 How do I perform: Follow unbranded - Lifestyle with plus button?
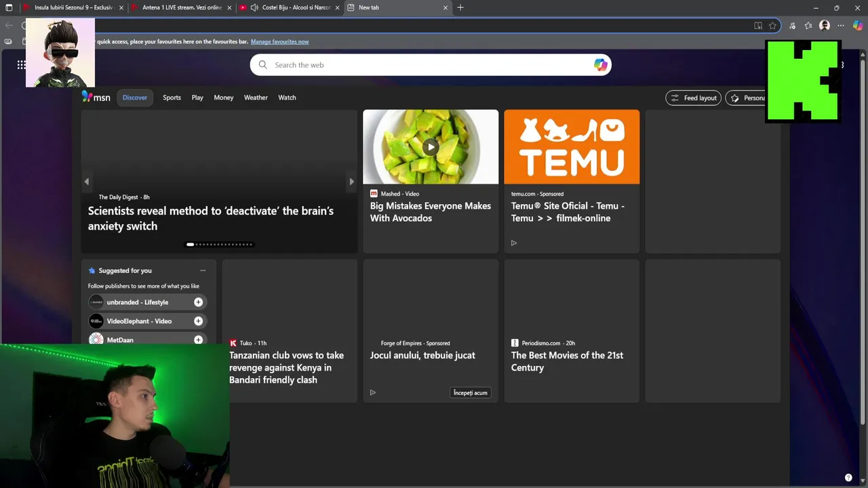click(198, 302)
